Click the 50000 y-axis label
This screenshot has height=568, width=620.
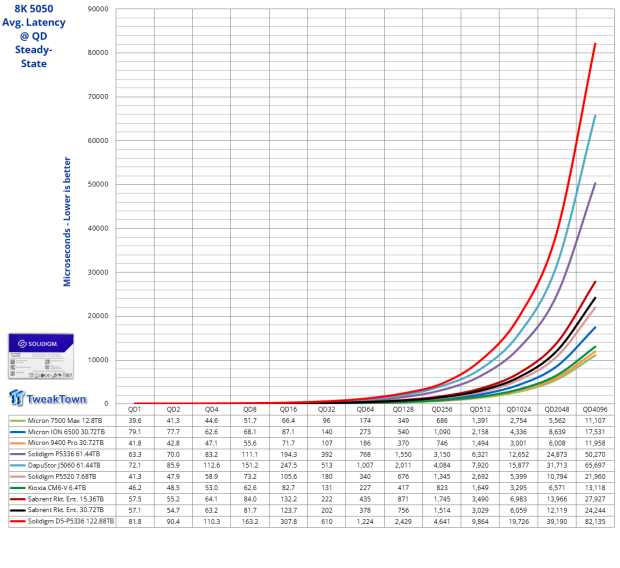pyautogui.click(x=98, y=184)
